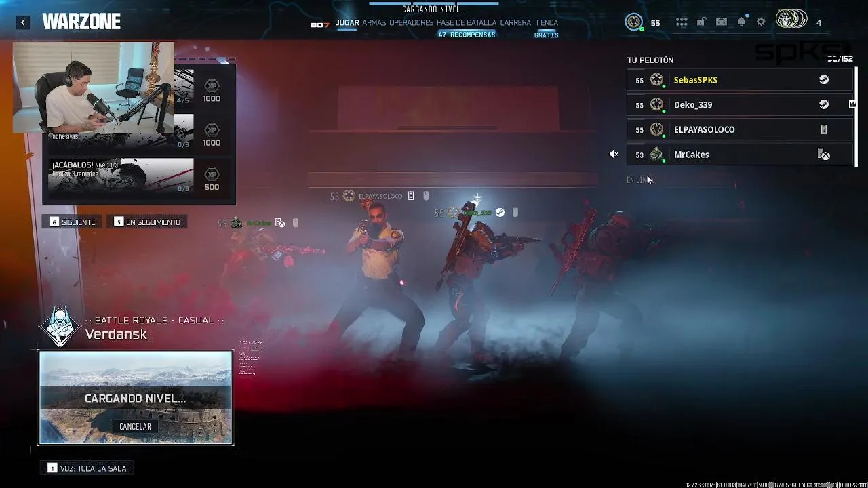Open the settings gear icon
Screen dimensions: 868x488
[761, 22]
